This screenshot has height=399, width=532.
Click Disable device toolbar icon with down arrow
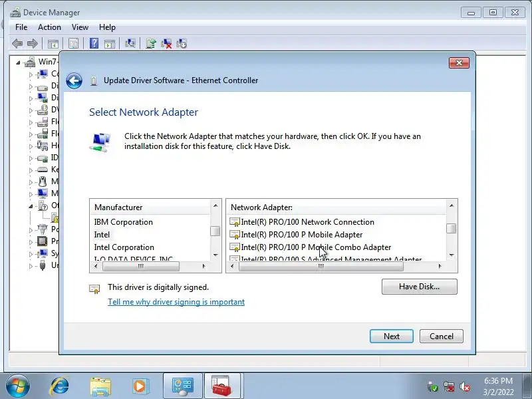182,43
